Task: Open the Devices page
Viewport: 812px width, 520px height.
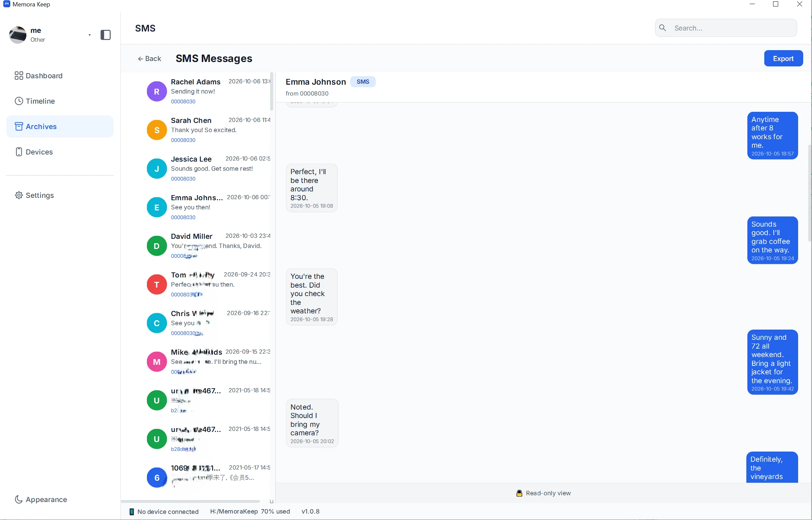Action: 60,152
